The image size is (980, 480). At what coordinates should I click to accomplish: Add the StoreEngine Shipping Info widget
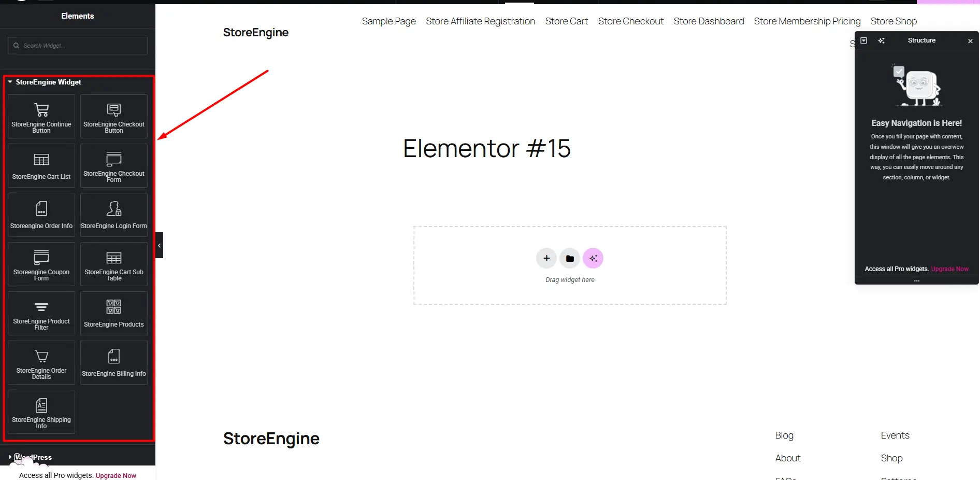(41, 412)
